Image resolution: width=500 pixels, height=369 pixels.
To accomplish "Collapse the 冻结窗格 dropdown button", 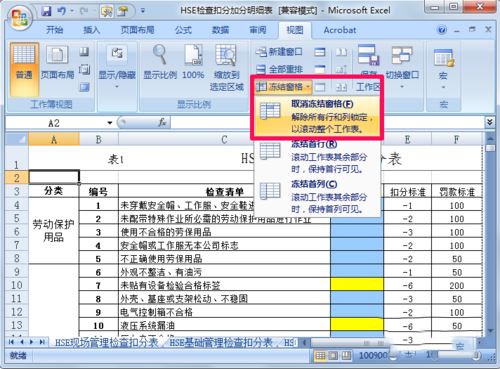I will [283, 87].
